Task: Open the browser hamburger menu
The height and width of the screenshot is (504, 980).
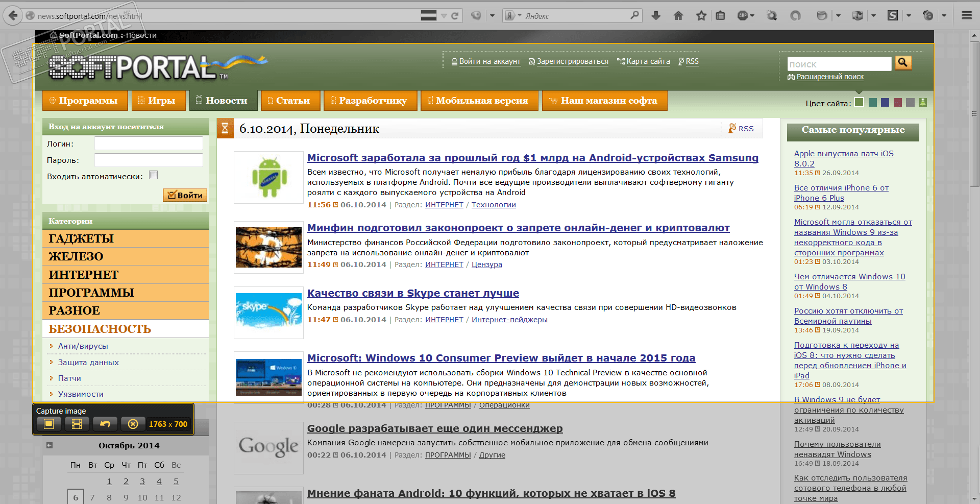Action: click(x=967, y=15)
